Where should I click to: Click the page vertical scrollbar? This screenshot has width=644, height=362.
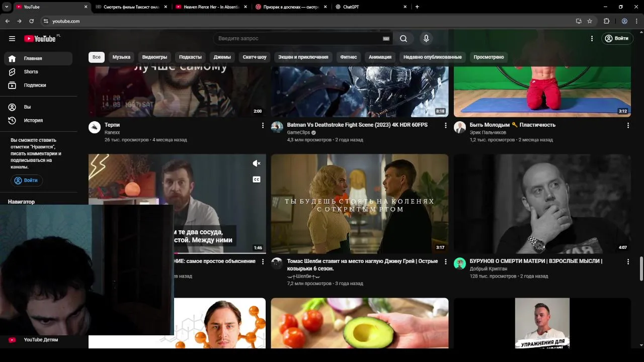641,269
